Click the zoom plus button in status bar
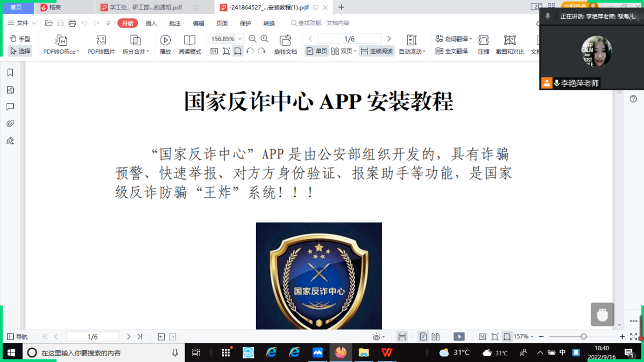The width and height of the screenshot is (644, 362). coord(622,337)
